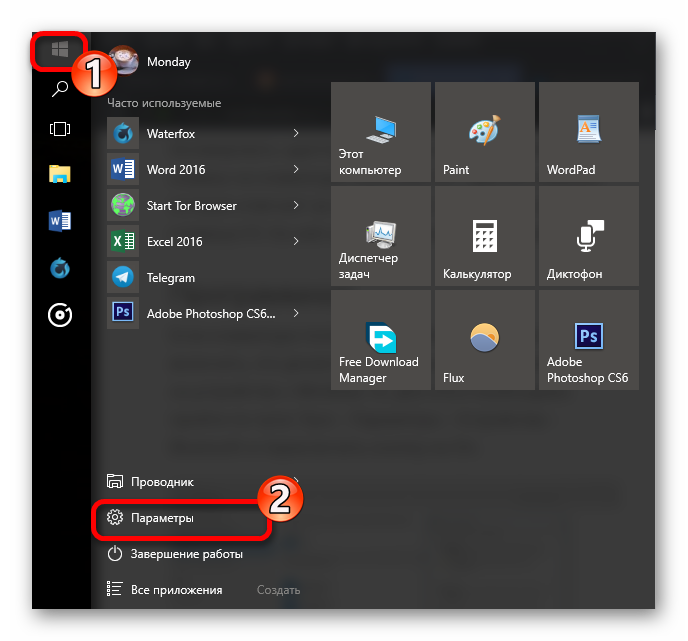
Task: Click the Photoshop CS6 icon in list
Action: tap(123, 313)
